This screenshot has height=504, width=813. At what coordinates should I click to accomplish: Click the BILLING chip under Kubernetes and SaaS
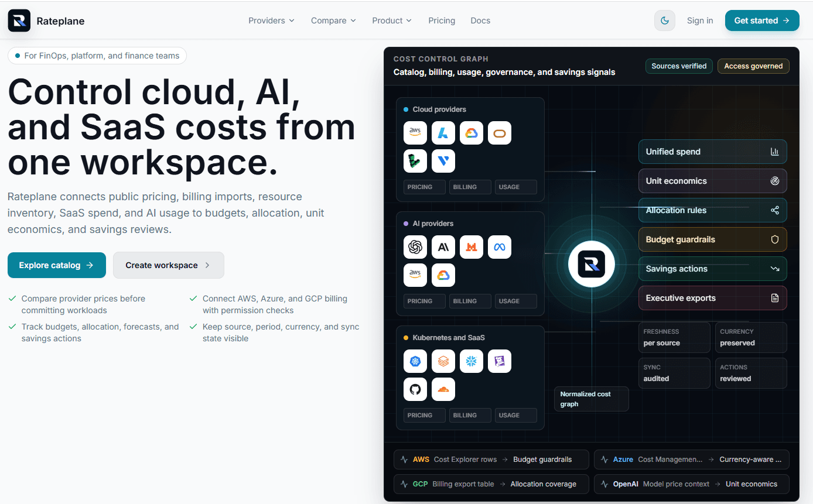[x=470, y=415]
